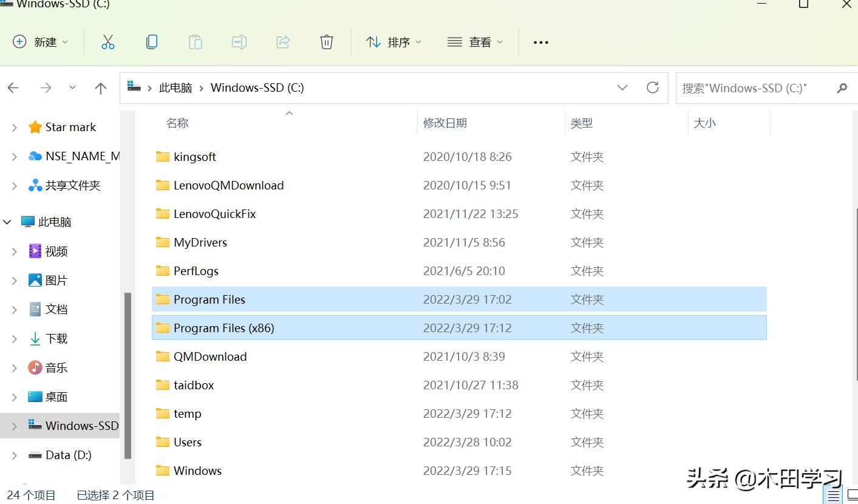The image size is (858, 504).
Task: Click the Up one level arrow
Action: [100, 87]
